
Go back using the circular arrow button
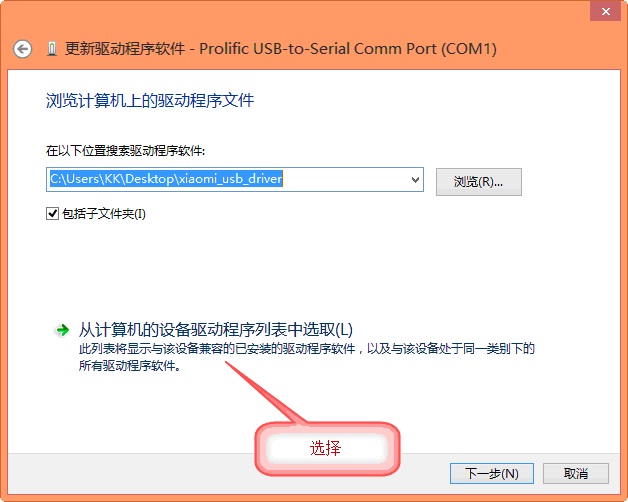[22, 49]
